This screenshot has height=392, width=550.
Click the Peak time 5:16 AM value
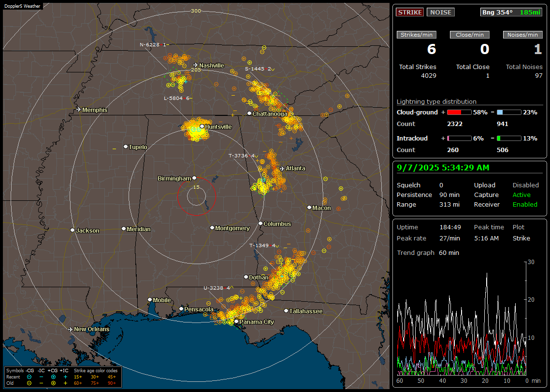[x=486, y=238]
